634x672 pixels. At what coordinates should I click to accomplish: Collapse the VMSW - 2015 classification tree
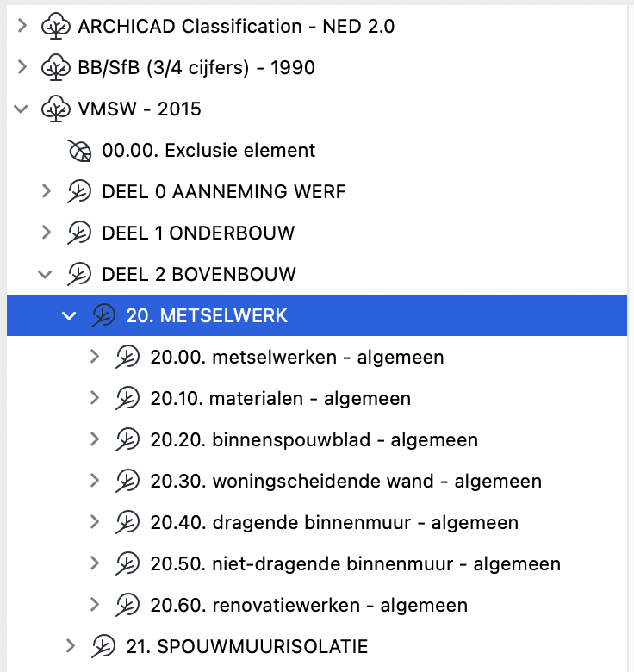[22, 109]
